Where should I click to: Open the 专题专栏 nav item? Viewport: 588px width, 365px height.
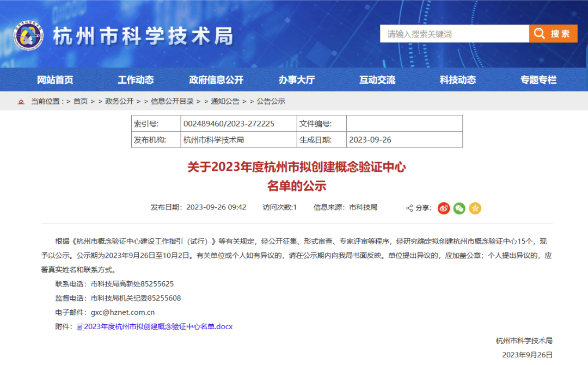[x=538, y=80]
